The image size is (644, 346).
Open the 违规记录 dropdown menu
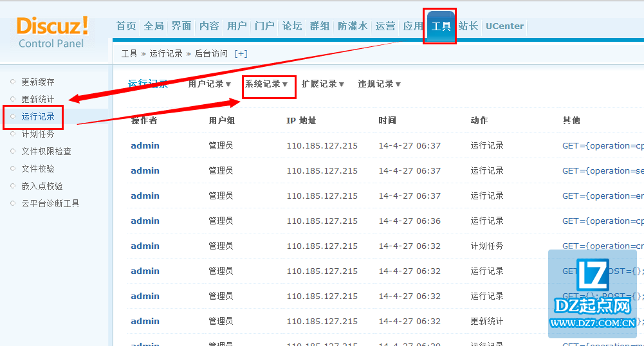click(380, 84)
